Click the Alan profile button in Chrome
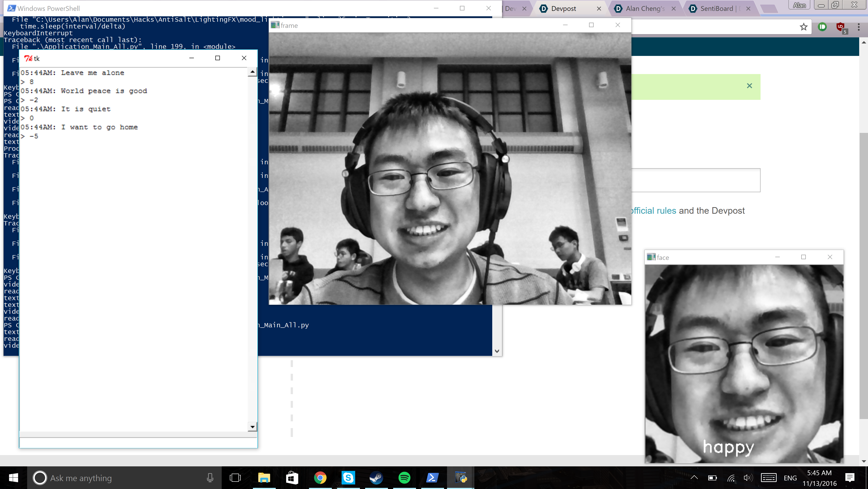The width and height of the screenshot is (868, 489). (x=799, y=5)
